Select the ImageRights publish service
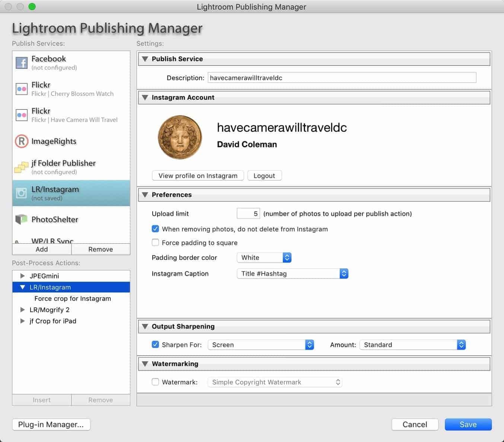This screenshot has height=442, width=504. (71, 141)
